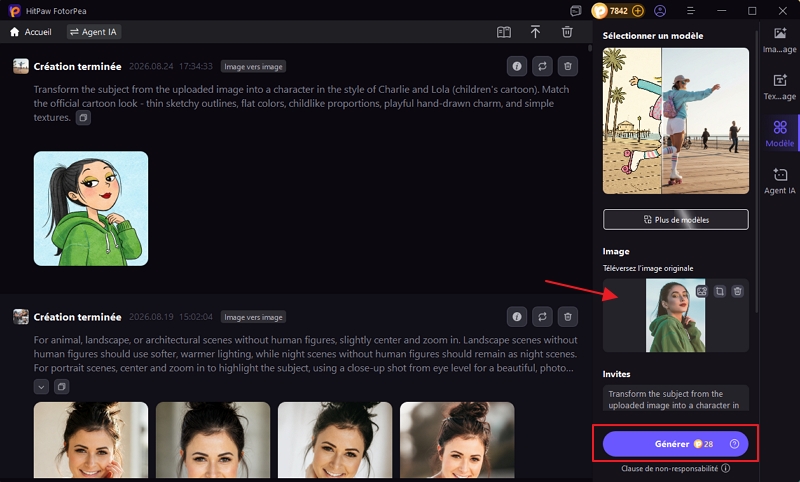Screen dimensions: 800x482
Task: Show info for the 2026.08.24 creation
Action: pos(517,66)
